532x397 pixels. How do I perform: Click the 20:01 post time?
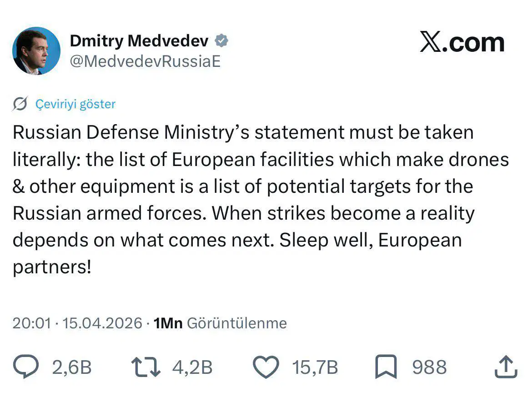tap(31, 323)
